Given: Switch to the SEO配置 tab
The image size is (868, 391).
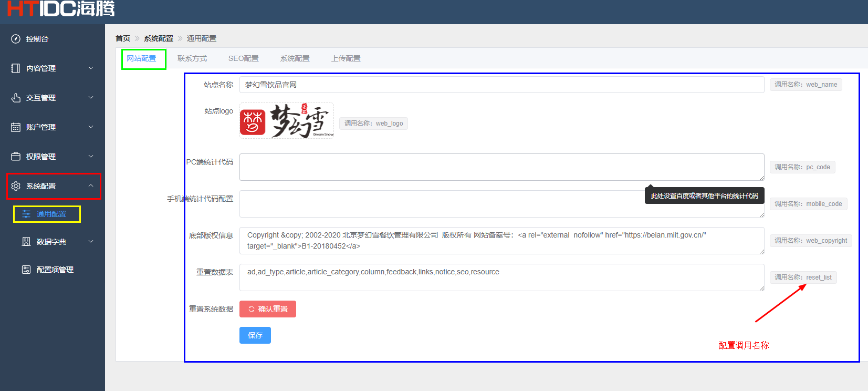Looking at the screenshot, I should [244, 58].
